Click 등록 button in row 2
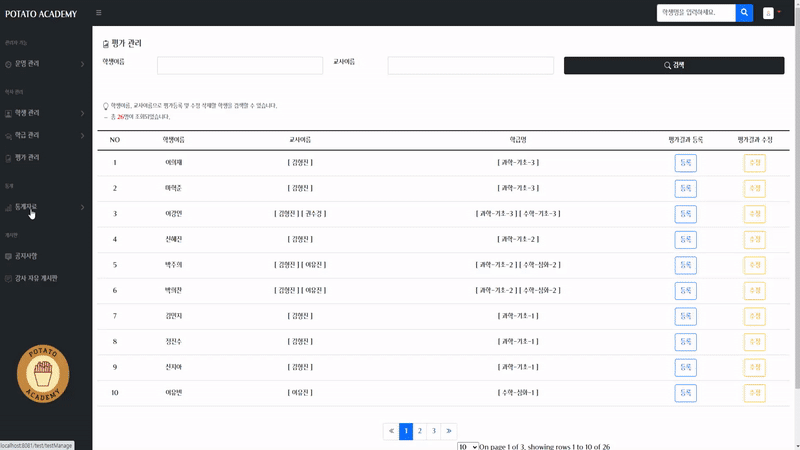800x450 pixels. click(x=685, y=188)
